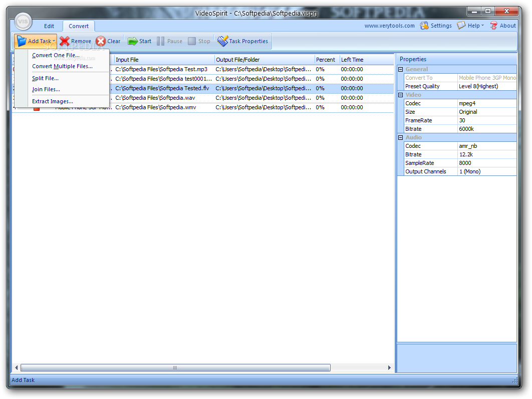Click the red X Remove icon
Screen dimensions: 532x399
tap(65, 41)
